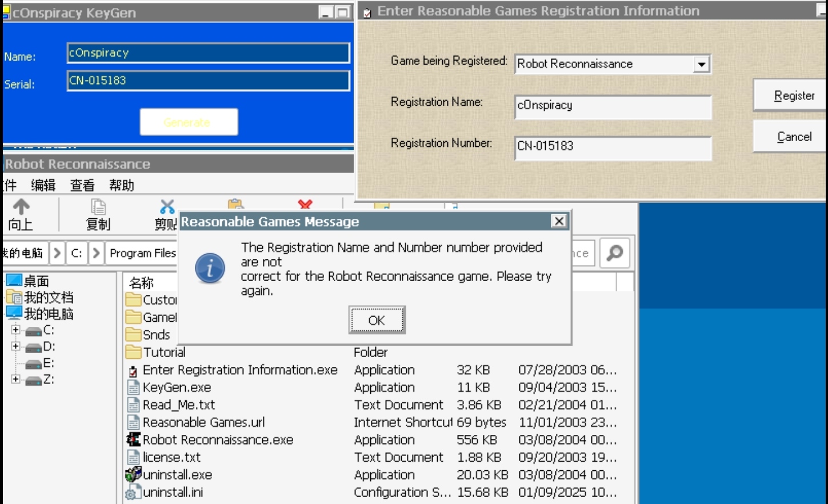Open the Game being Registered dropdown
828x504 pixels.
coord(702,64)
